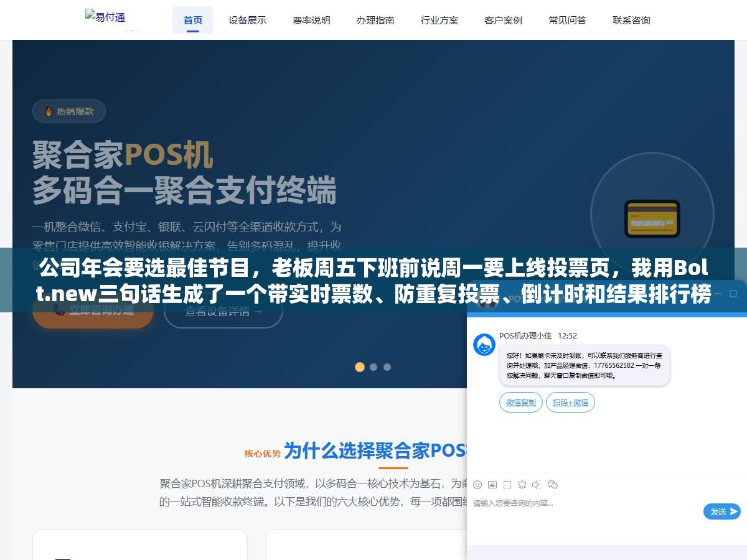Open the 费率说明 nav item
The image size is (747, 560).
click(311, 20)
